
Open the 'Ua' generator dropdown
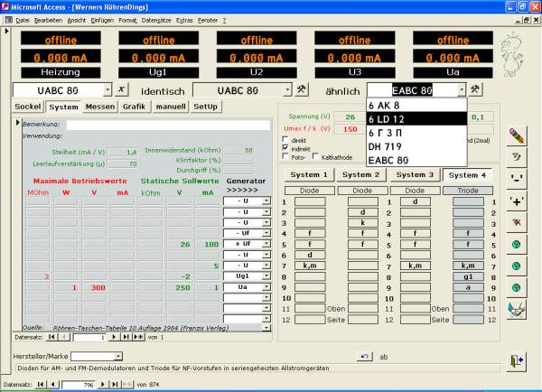pyautogui.click(x=266, y=287)
